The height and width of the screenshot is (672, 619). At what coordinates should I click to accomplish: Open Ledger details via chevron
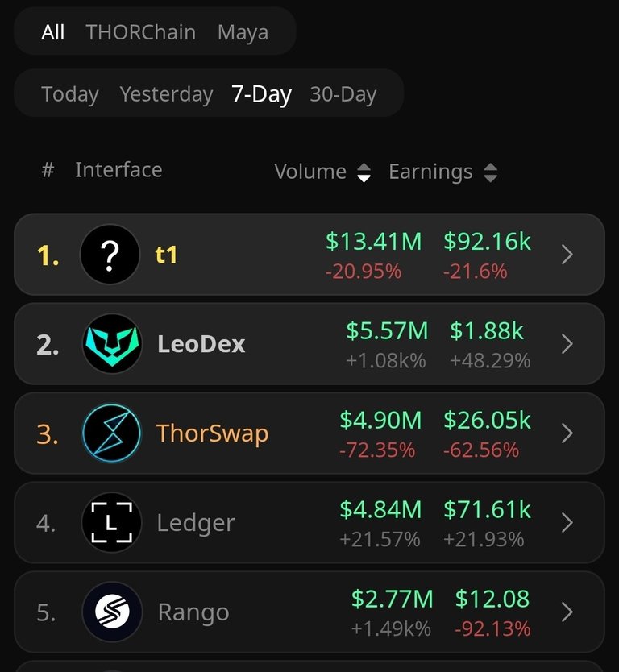pyautogui.click(x=567, y=522)
